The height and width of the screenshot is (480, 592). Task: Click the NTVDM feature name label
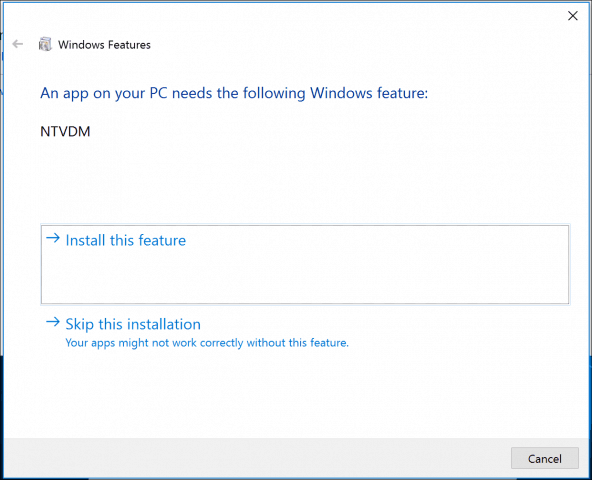tap(65, 131)
